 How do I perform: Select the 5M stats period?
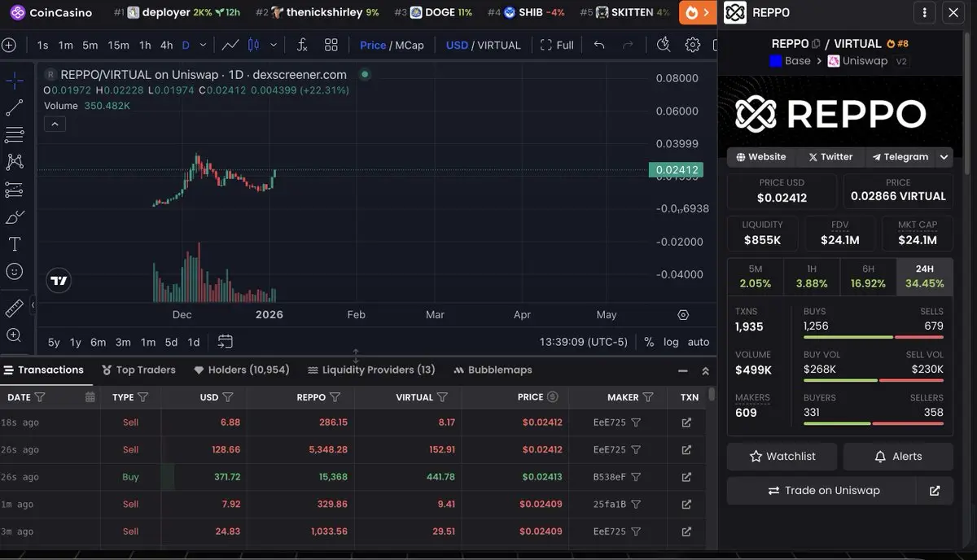pyautogui.click(x=755, y=277)
